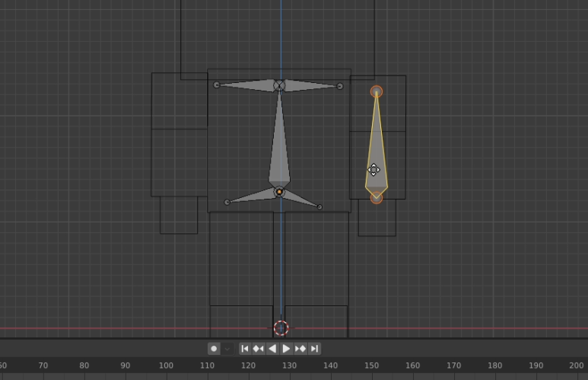Play the animation in reverse
588x380 pixels.
(272, 349)
